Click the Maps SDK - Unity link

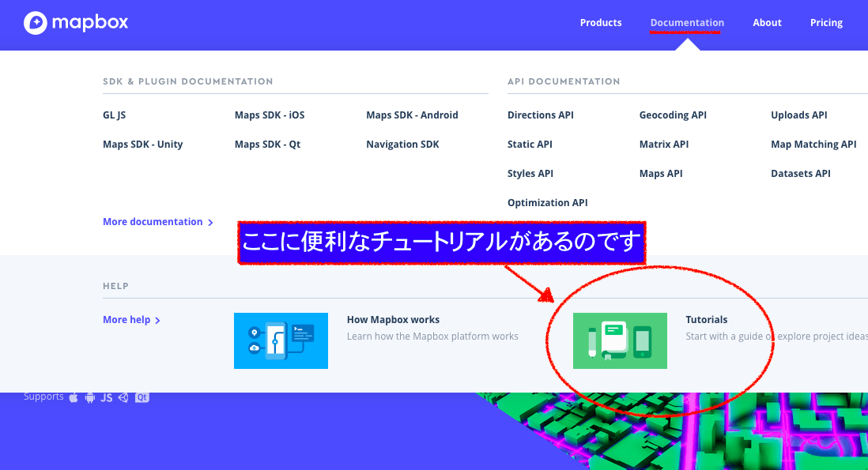142,144
